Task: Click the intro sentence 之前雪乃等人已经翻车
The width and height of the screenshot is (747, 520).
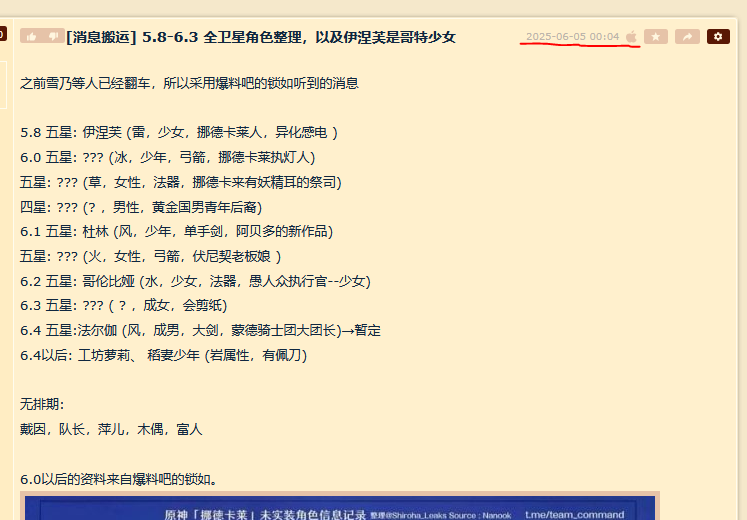Action: pyautogui.click(x=189, y=83)
